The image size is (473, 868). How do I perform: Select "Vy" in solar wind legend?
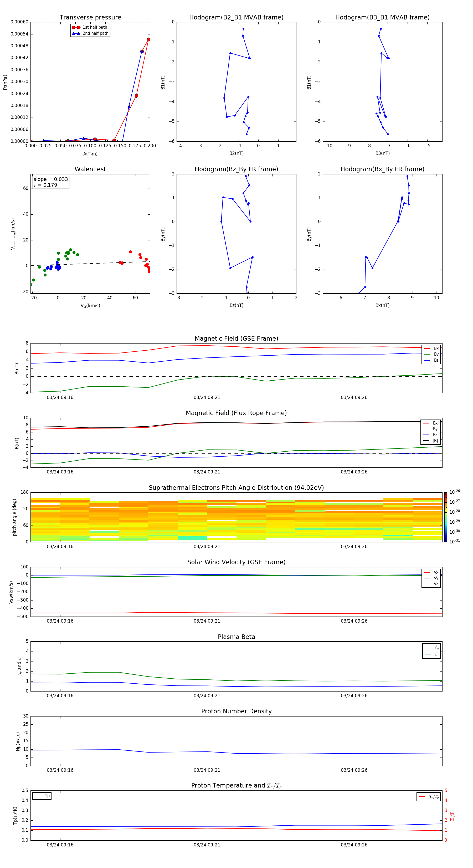[x=431, y=578]
